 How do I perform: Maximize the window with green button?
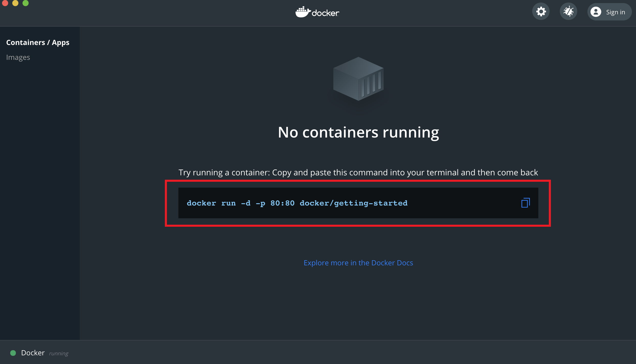coord(26,3)
